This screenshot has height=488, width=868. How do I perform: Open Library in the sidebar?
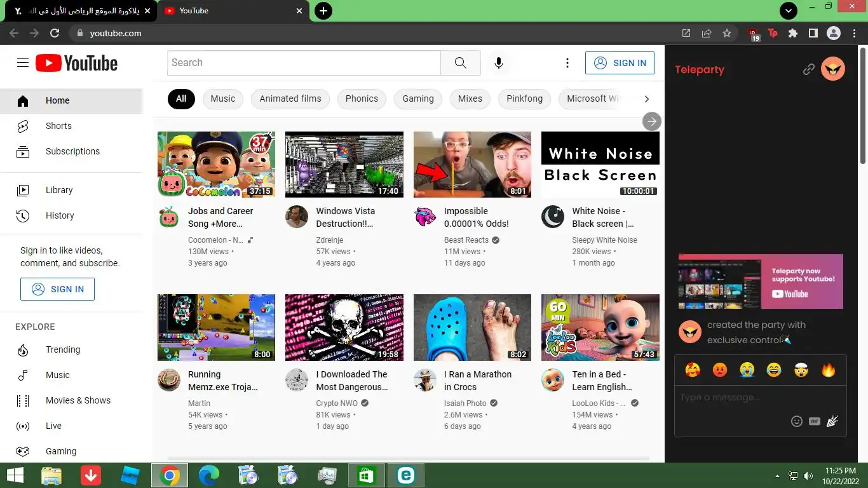click(71, 190)
